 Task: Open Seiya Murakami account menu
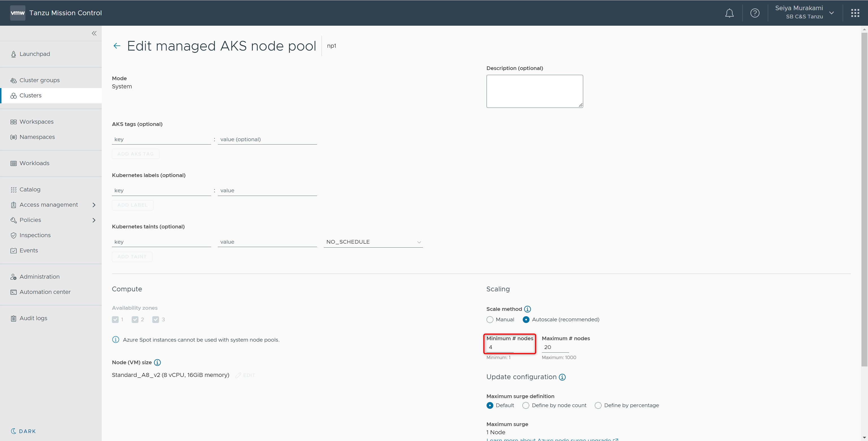coord(804,12)
